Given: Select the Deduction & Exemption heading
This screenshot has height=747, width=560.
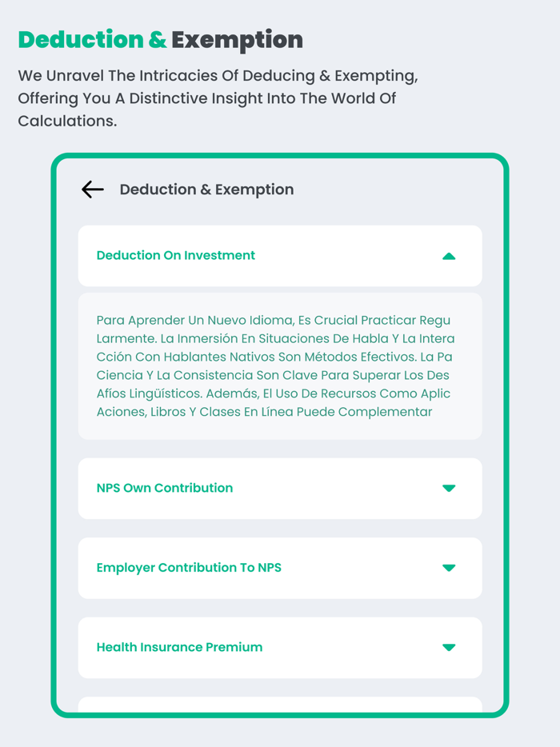Looking at the screenshot, I should pos(206,190).
